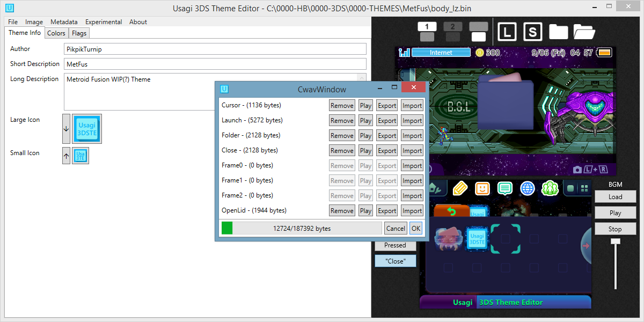Click the down arrow beside Large Icon
644x322 pixels.
click(67, 129)
